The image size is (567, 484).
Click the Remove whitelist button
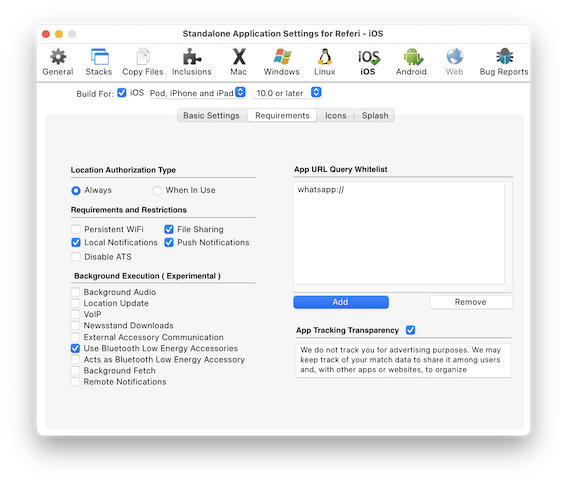click(471, 302)
